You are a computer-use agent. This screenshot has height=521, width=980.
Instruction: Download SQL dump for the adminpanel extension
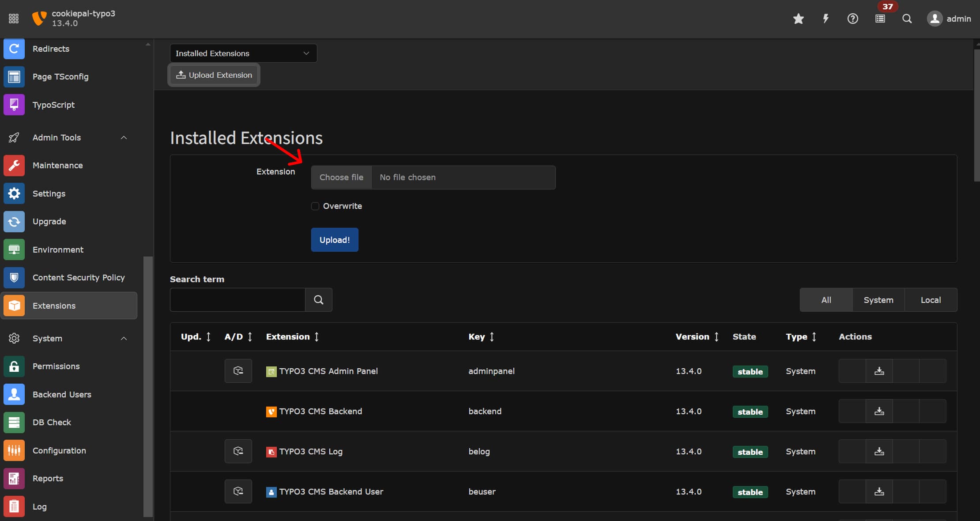[x=879, y=371]
